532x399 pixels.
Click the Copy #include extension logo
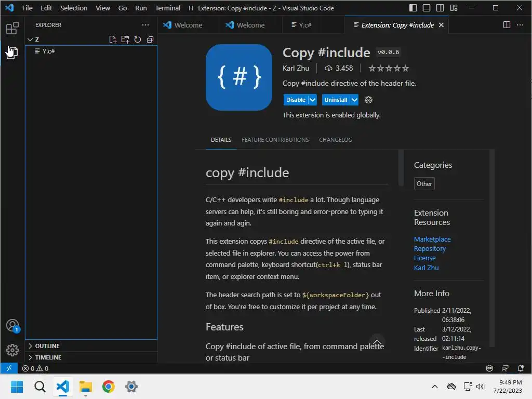click(239, 77)
